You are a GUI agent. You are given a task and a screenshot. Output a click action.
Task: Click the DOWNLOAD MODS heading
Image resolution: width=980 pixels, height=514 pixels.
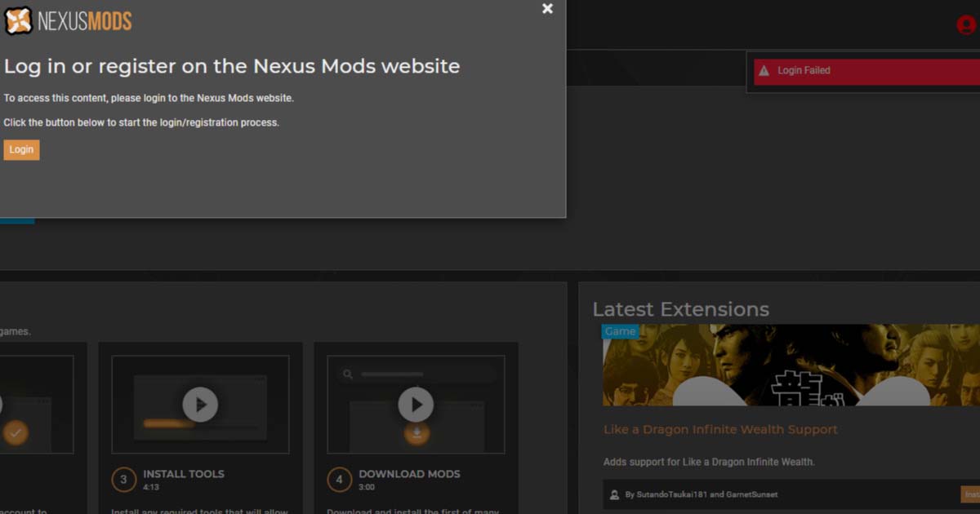[x=409, y=474]
